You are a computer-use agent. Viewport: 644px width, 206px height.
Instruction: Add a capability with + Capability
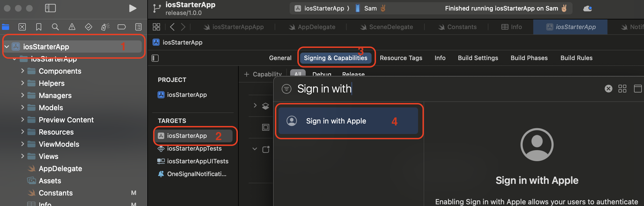(x=263, y=74)
